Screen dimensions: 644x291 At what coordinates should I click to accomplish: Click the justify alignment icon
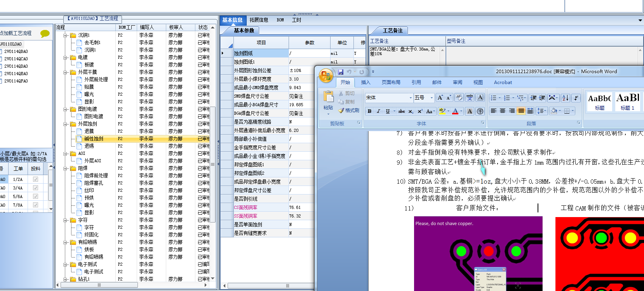[x=521, y=111]
